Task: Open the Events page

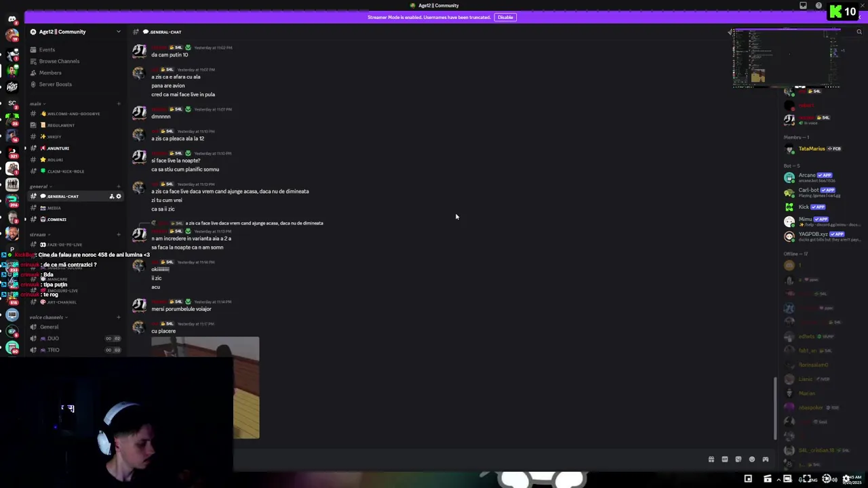Action: [75, 49]
